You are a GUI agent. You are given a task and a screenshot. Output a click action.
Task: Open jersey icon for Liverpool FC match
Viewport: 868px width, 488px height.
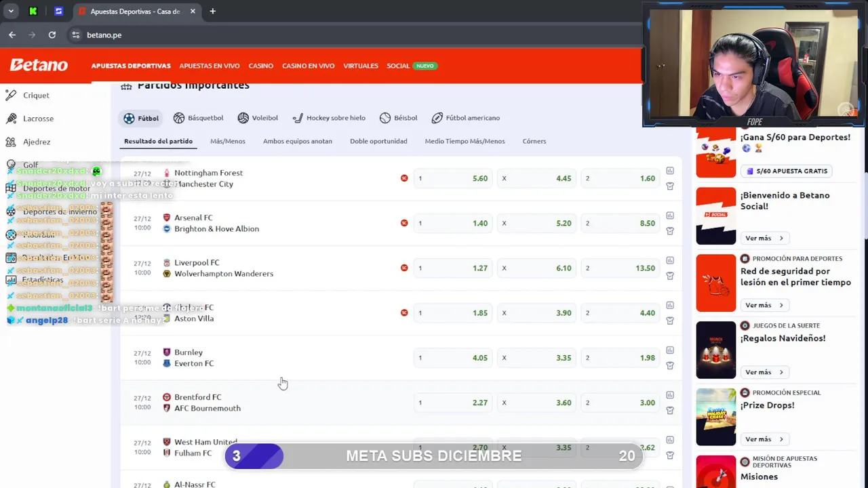click(x=670, y=276)
